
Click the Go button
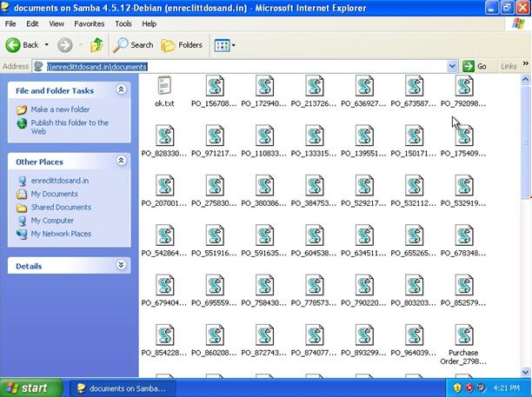475,66
